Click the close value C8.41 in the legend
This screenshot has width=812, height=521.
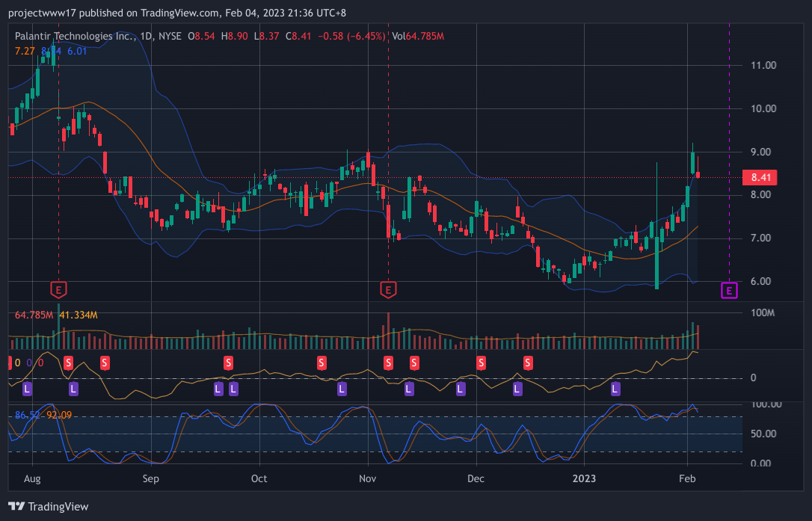pos(299,36)
